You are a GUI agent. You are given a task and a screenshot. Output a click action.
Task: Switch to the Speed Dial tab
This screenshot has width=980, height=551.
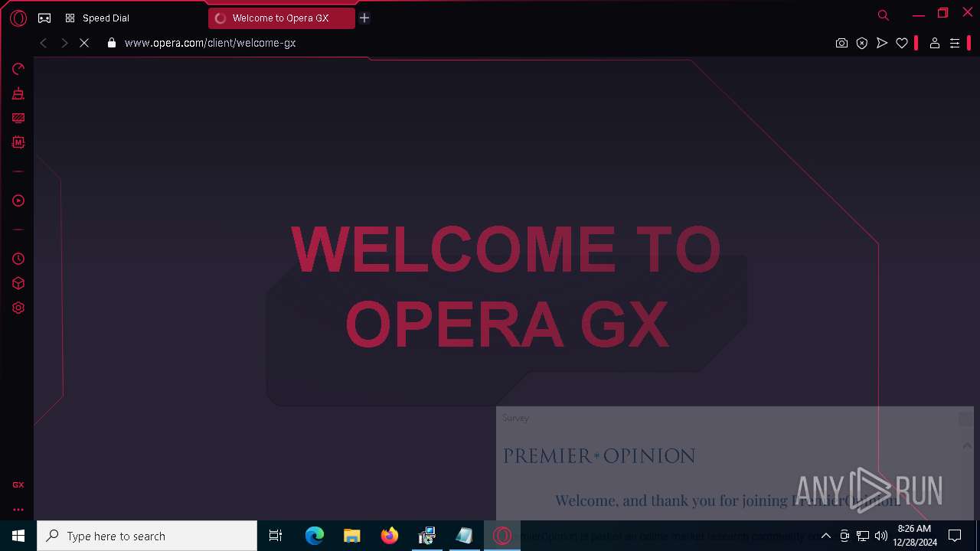point(97,18)
